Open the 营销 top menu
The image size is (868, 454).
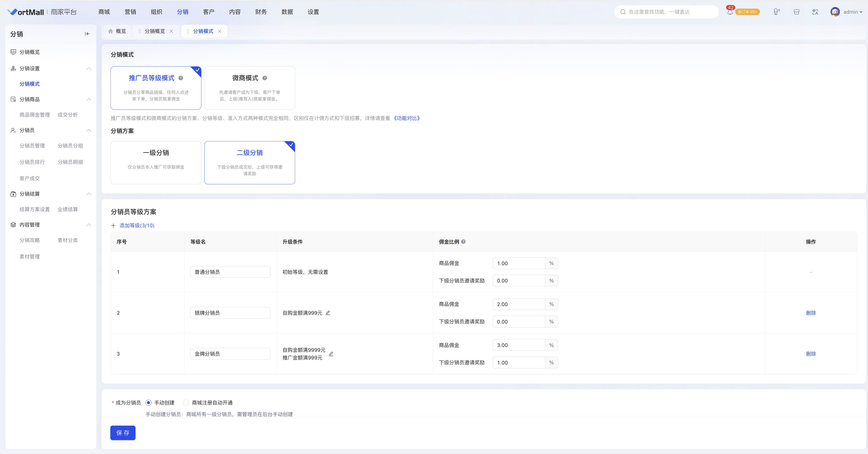point(130,12)
